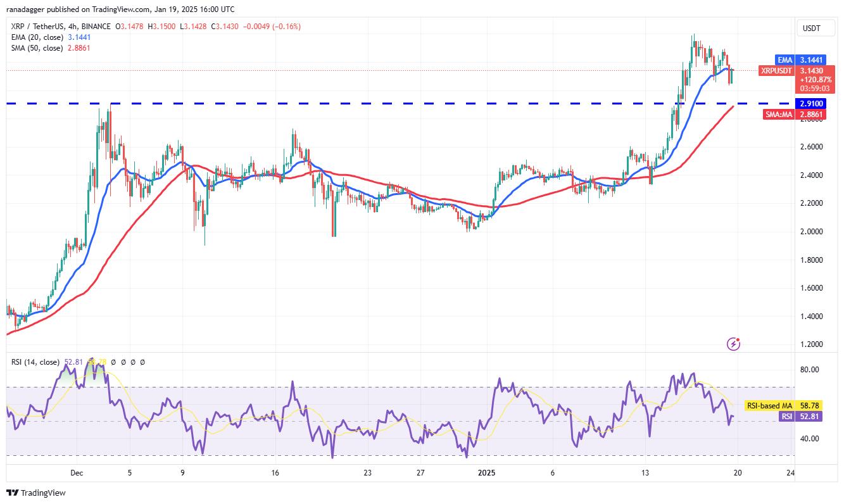Click the blue 2.9100 level price tag
This screenshot has width=844, height=504.
[x=811, y=103]
